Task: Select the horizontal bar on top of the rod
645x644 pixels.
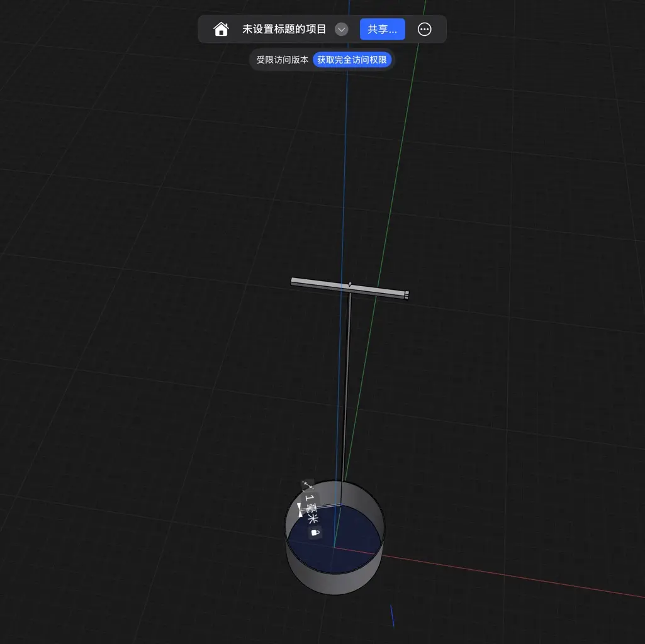Action: (350, 288)
